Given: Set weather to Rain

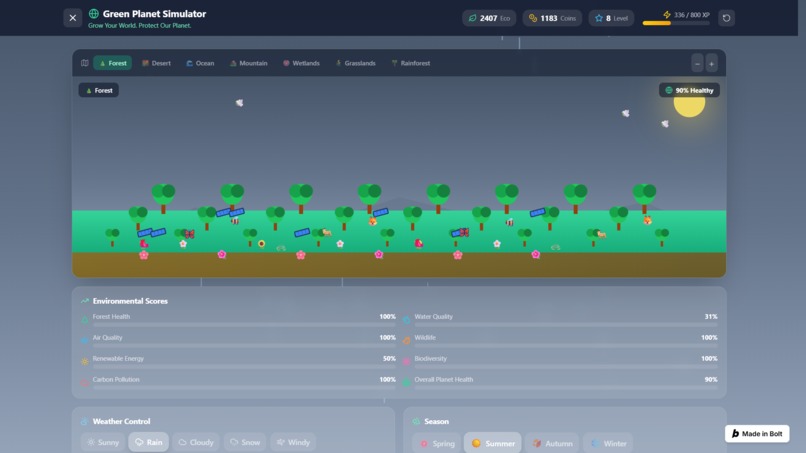Looking at the screenshot, I should [x=149, y=442].
